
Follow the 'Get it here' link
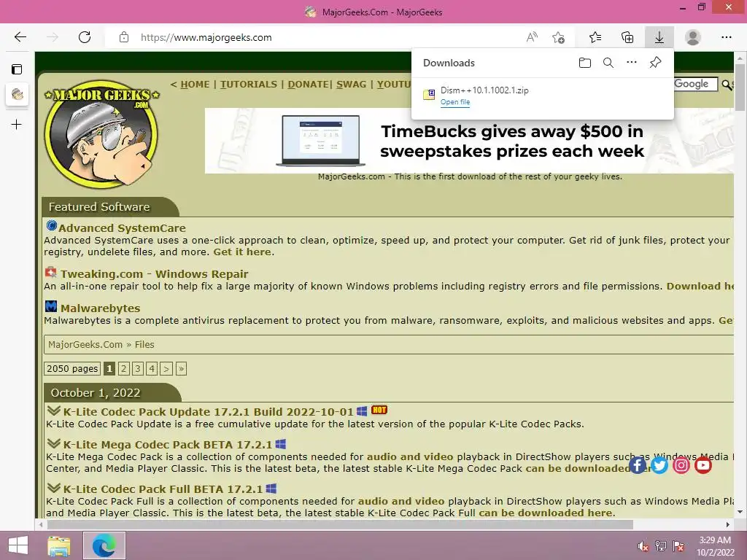[x=242, y=252]
